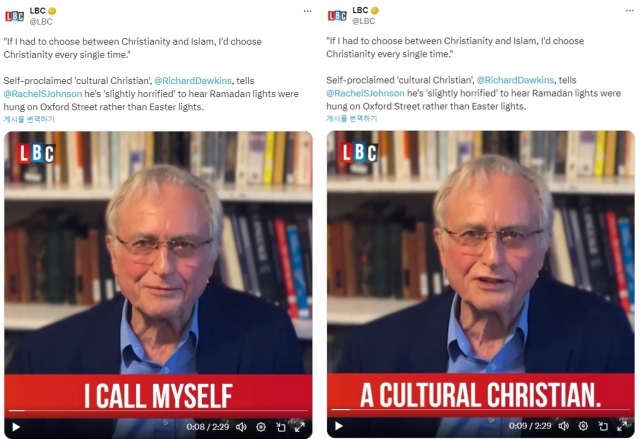Open more options menu on right post
Screen dimensions: 640x439
point(630,10)
